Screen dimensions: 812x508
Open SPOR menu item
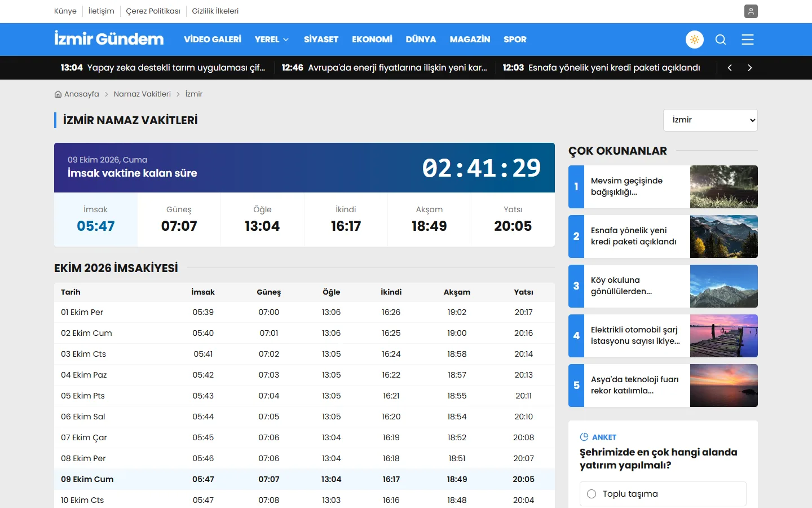click(x=515, y=40)
